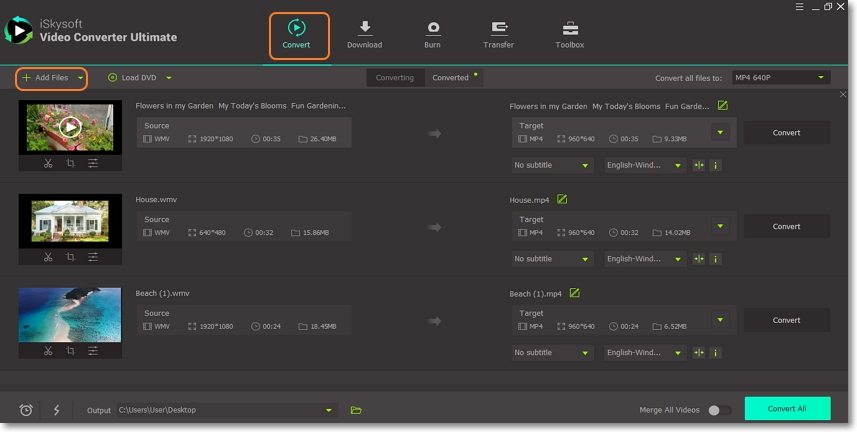Open the Download section

tap(364, 34)
